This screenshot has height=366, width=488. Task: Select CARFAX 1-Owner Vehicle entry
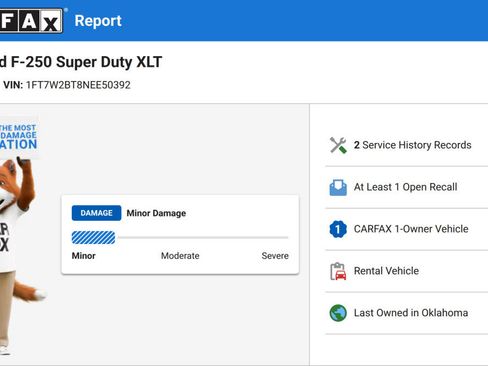pyautogui.click(x=407, y=229)
